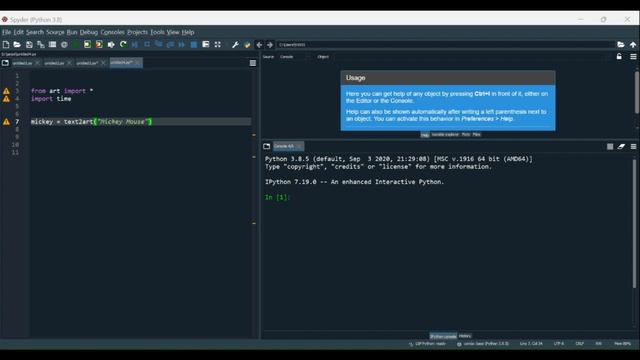Open the Search menu

point(35,32)
